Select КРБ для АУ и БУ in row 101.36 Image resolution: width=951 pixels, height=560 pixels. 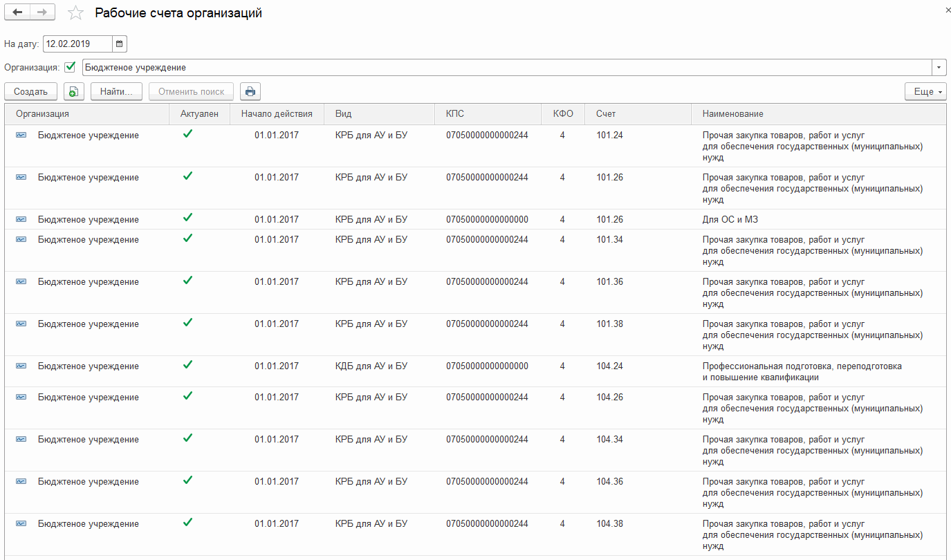pos(371,282)
